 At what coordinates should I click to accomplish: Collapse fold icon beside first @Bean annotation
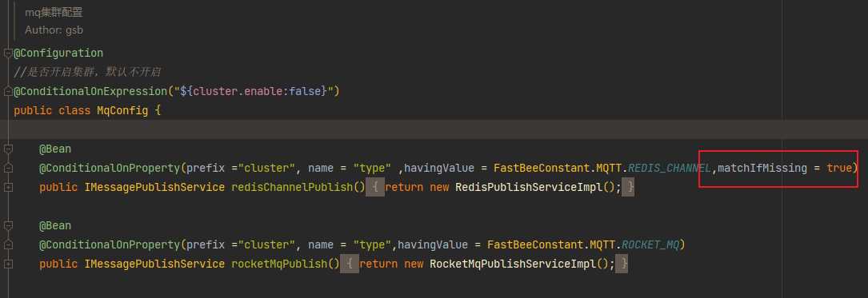click(8, 149)
